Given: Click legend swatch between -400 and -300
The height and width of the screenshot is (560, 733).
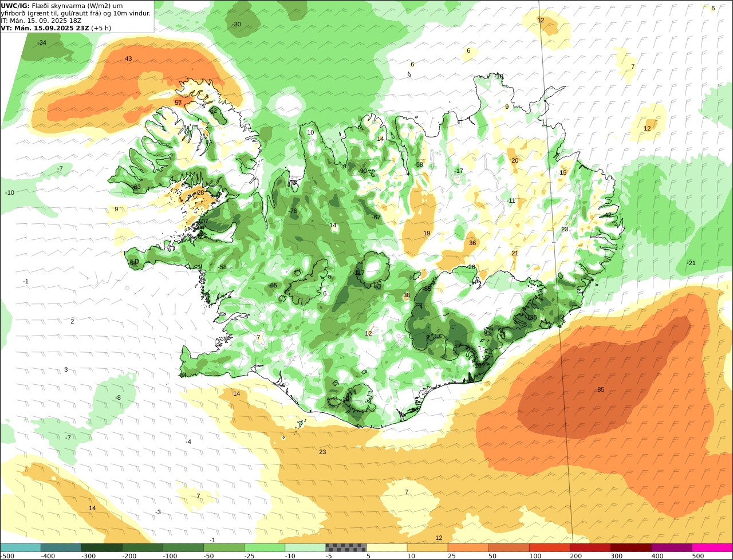Looking at the screenshot, I should [x=61, y=547].
